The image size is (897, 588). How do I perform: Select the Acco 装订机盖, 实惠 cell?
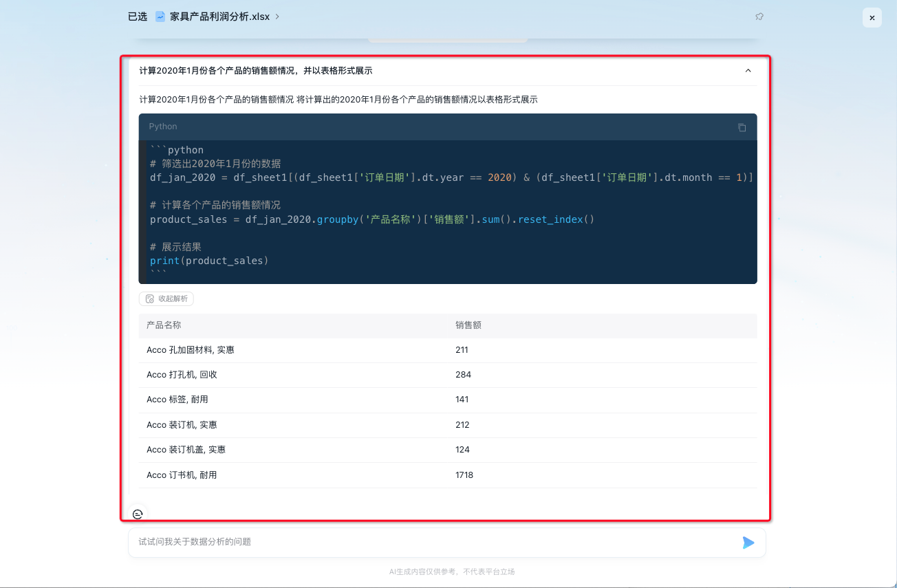coord(186,450)
